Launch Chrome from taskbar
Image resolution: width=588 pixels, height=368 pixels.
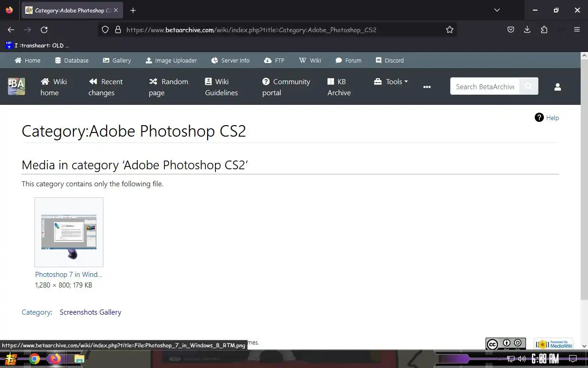point(34,359)
